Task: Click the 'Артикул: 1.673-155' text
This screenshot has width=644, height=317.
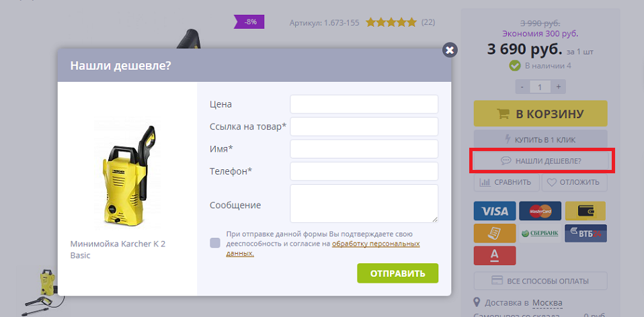Action: point(324,23)
